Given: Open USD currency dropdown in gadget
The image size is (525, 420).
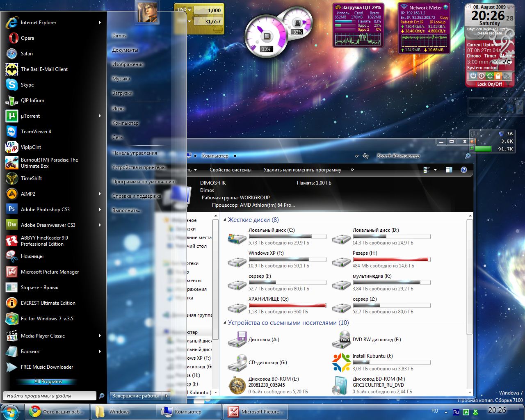Looking at the screenshot, I should click(x=189, y=10).
